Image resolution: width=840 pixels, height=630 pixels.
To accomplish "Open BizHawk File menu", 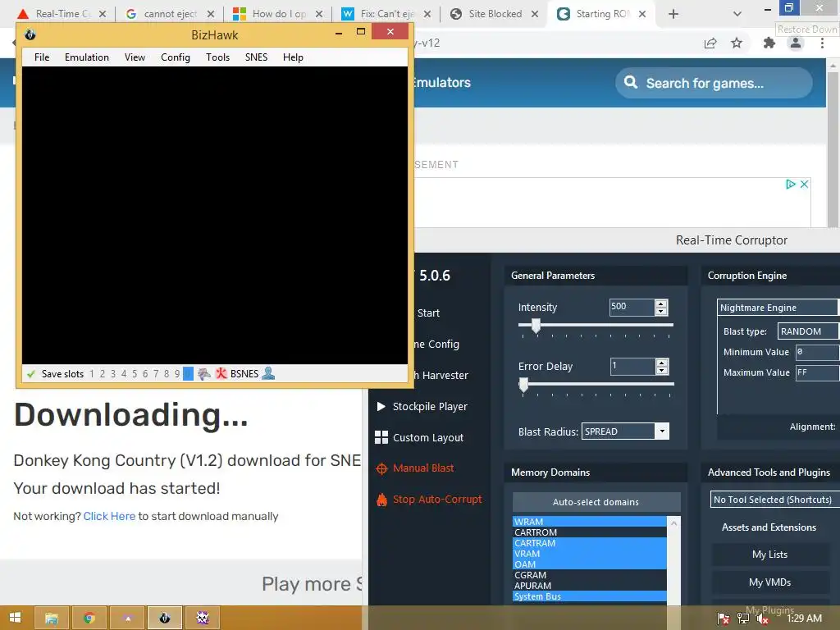I will 42,57.
